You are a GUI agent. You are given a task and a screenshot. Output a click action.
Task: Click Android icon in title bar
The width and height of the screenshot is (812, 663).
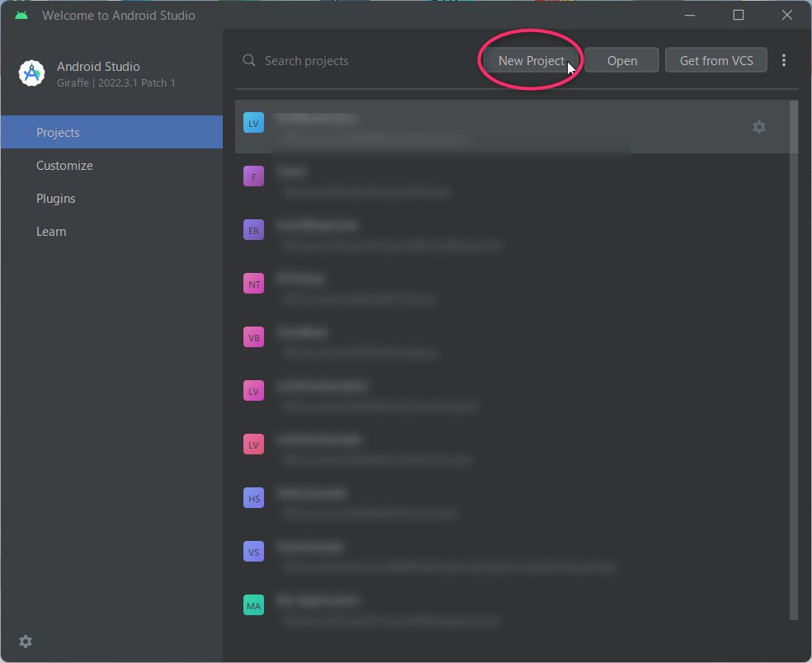[x=21, y=16]
